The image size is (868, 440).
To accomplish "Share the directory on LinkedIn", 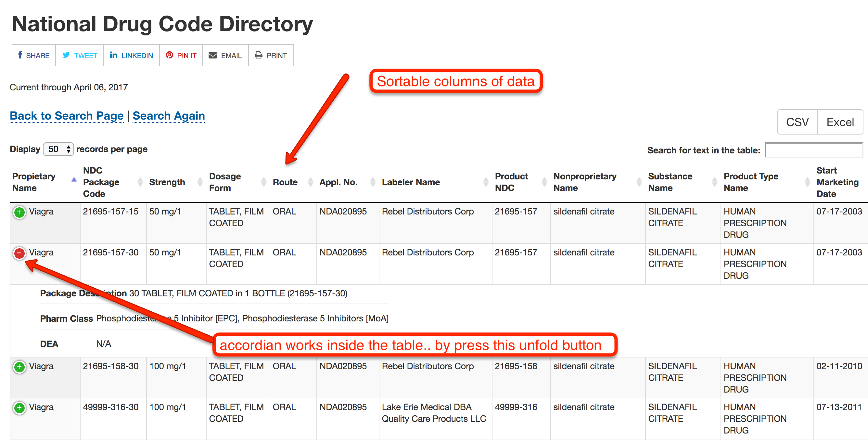I will (x=132, y=55).
